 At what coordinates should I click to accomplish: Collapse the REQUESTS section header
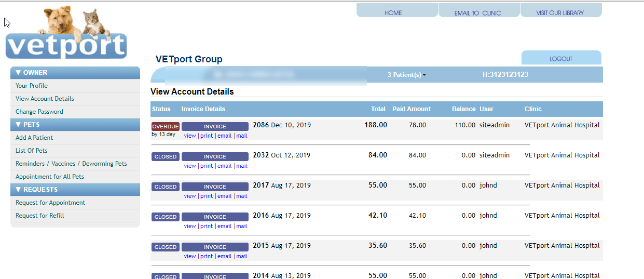coord(75,190)
